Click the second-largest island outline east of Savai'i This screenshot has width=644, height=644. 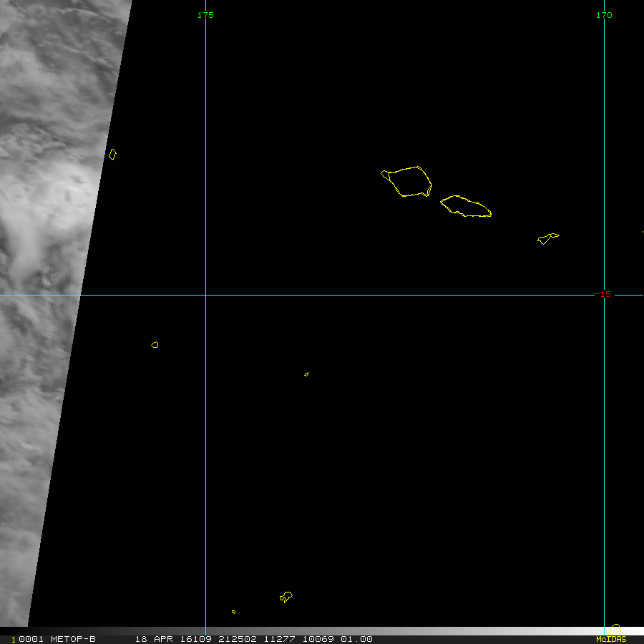pos(465,206)
